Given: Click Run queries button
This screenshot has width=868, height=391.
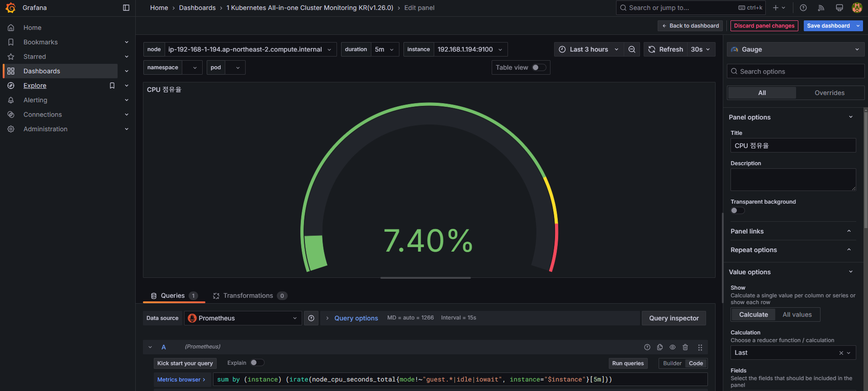Looking at the screenshot, I should (628, 363).
